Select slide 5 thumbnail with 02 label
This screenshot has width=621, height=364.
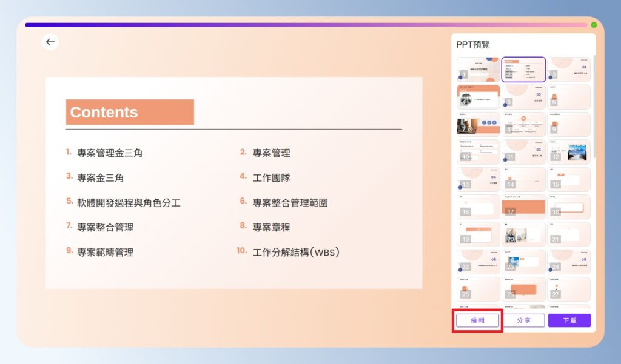523,96
